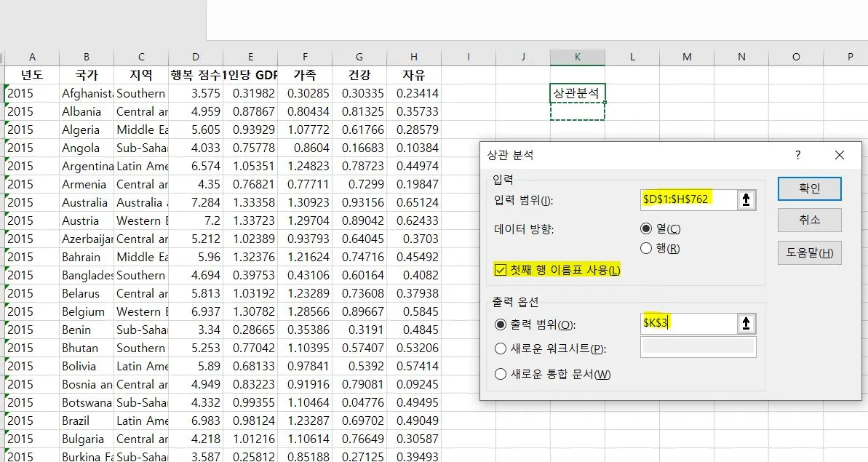This screenshot has width=868, height=462.
Task: Select the Afghanistan country cell
Action: [x=87, y=93]
